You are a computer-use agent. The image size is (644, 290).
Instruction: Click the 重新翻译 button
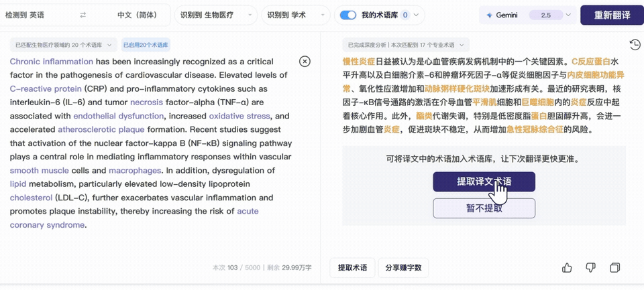pyautogui.click(x=612, y=15)
